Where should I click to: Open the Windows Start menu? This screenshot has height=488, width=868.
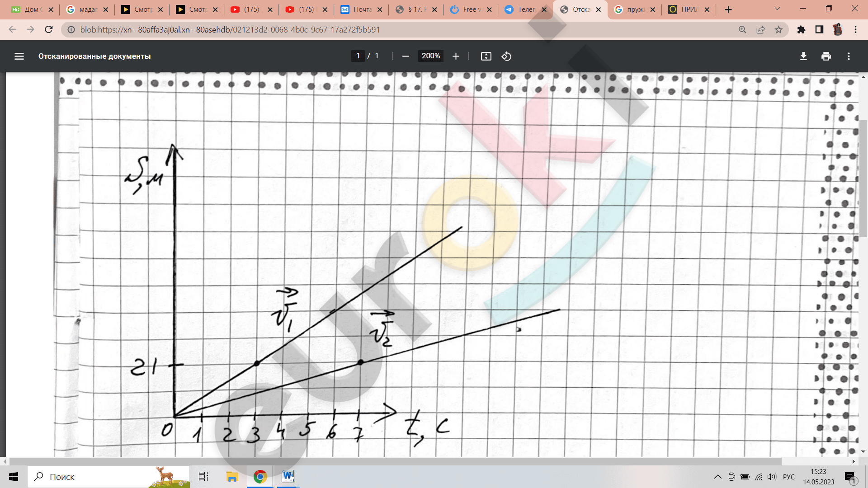[x=14, y=477]
